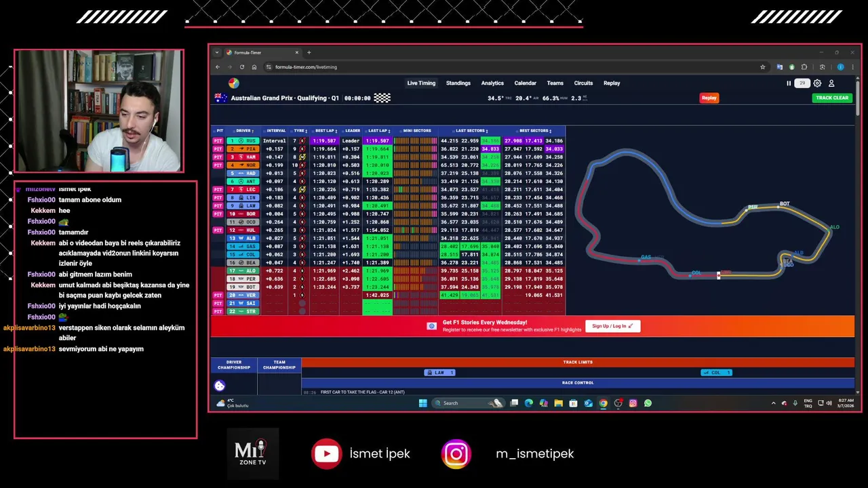Click the PIT badge on the RUS row
868x488 pixels.
[x=218, y=141]
